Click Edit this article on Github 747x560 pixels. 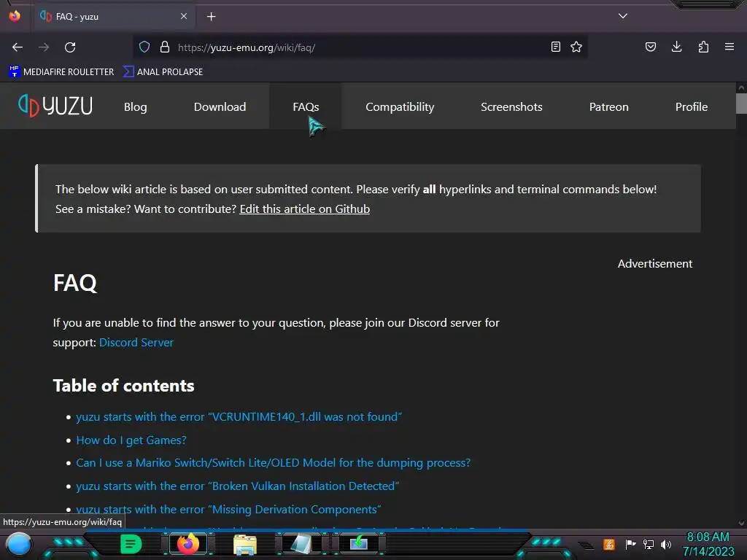pos(304,209)
